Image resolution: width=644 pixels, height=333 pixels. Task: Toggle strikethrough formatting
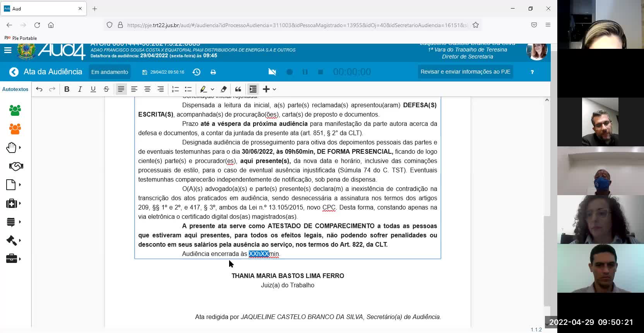106,89
